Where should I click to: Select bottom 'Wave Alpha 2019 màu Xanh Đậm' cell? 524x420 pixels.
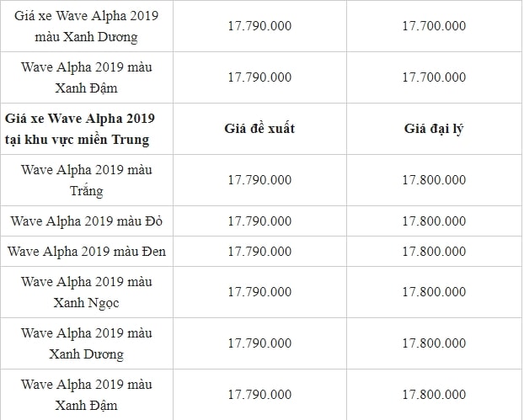click(87, 395)
